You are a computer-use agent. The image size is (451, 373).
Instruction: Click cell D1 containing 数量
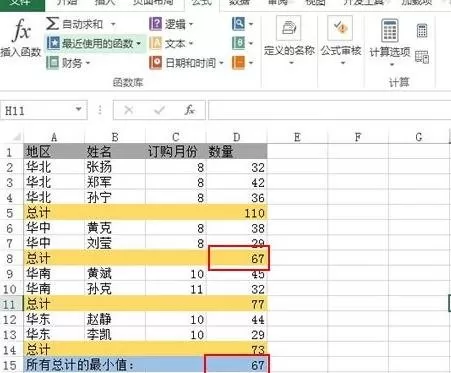[237, 152]
